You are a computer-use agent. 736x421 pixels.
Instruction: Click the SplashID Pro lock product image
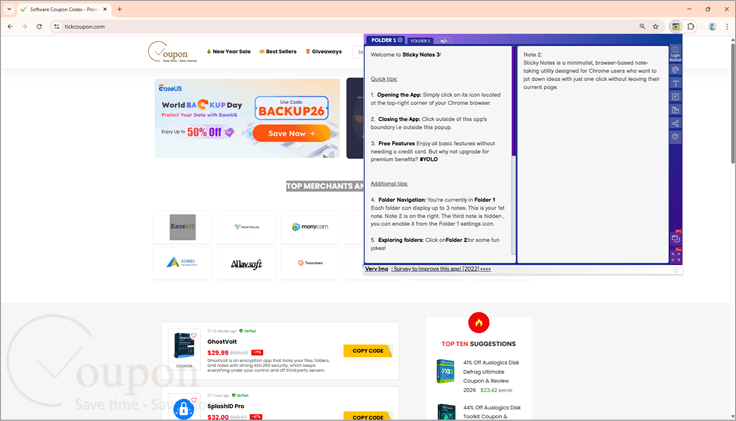pos(184,409)
